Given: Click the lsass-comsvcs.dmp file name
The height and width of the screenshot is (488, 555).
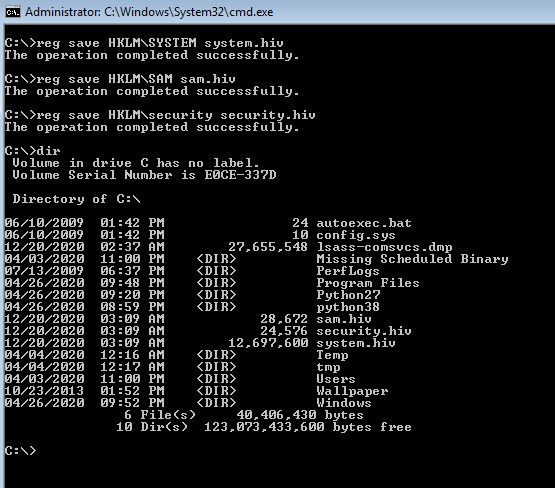Looking at the screenshot, I should tap(384, 247).
